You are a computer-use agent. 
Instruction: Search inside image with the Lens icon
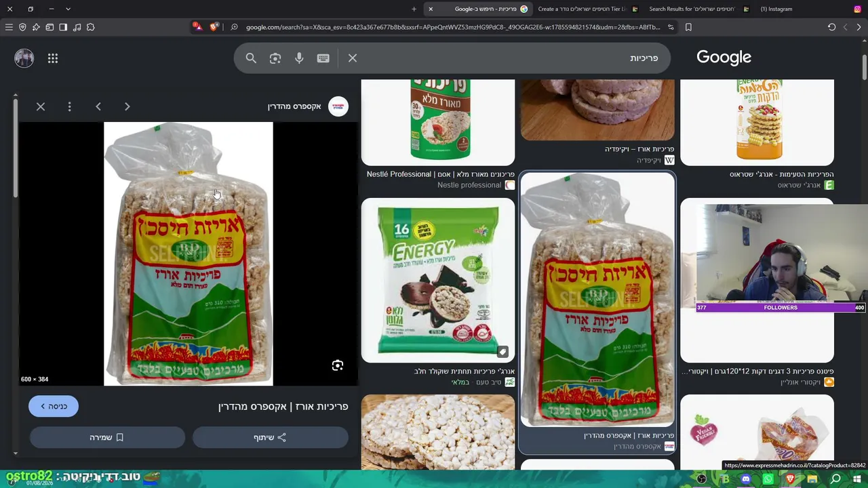(x=338, y=366)
